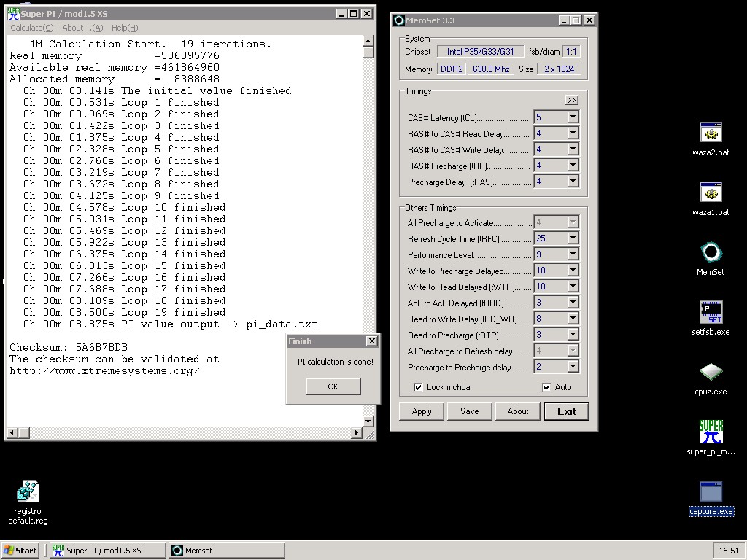
Task: Click Super PI vertical scrollbar down arrow
Action: pyautogui.click(x=368, y=421)
